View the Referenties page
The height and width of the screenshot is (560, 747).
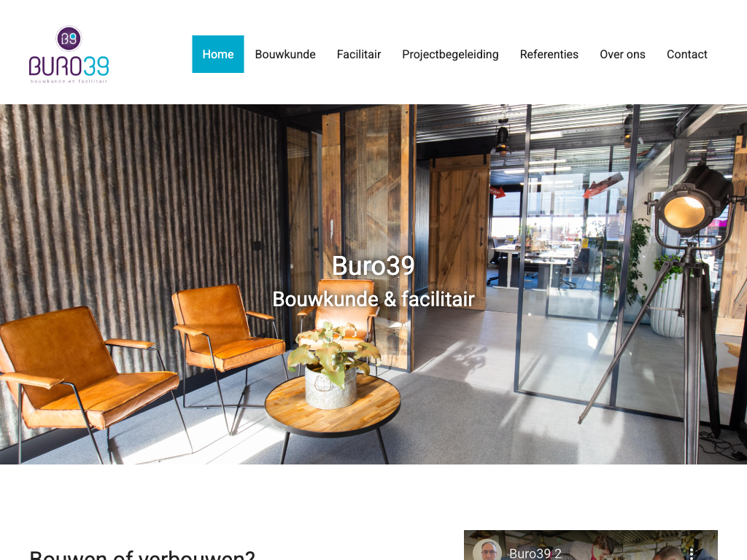[549, 54]
